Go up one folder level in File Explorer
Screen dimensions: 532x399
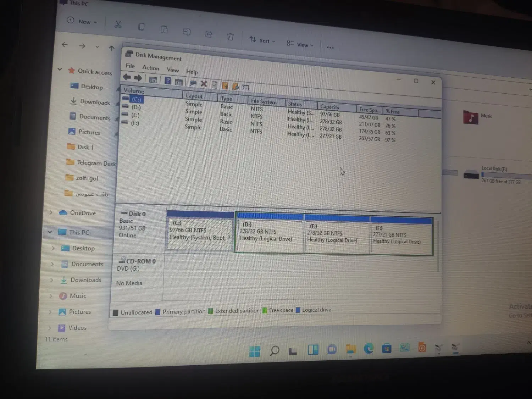[x=112, y=48]
